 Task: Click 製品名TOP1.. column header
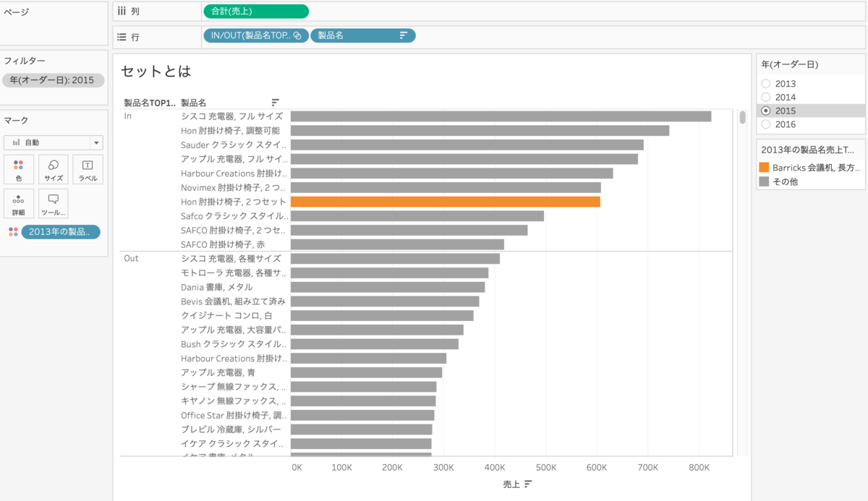click(x=150, y=103)
